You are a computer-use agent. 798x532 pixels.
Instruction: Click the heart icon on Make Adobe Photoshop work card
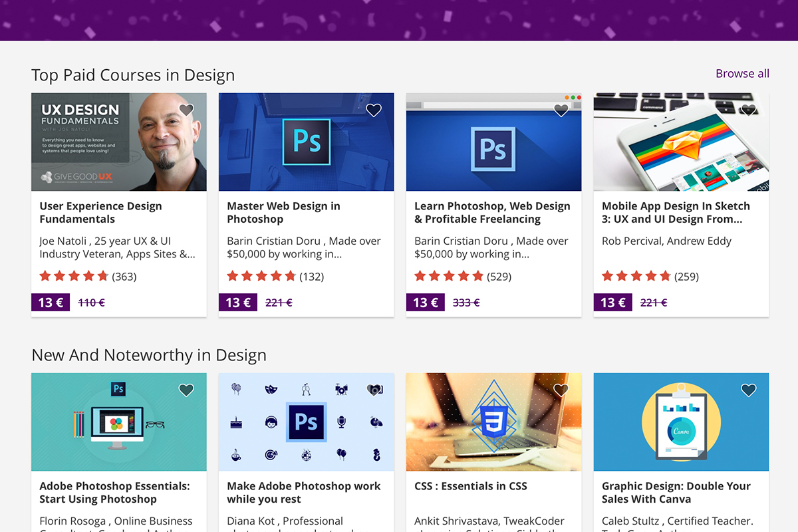pos(374,390)
